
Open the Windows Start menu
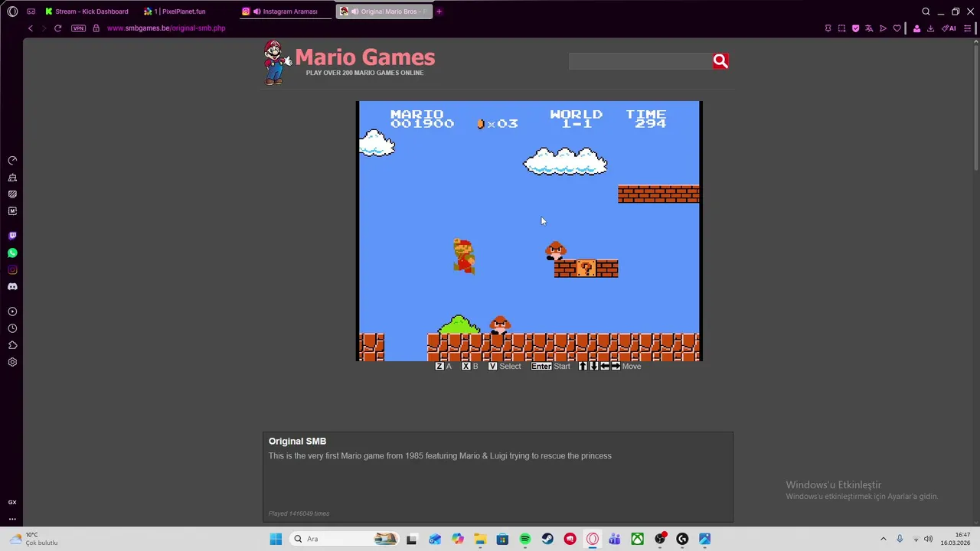[276, 539]
